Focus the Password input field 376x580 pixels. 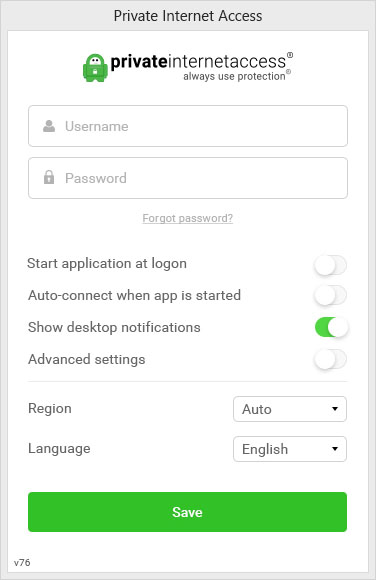tap(188, 178)
